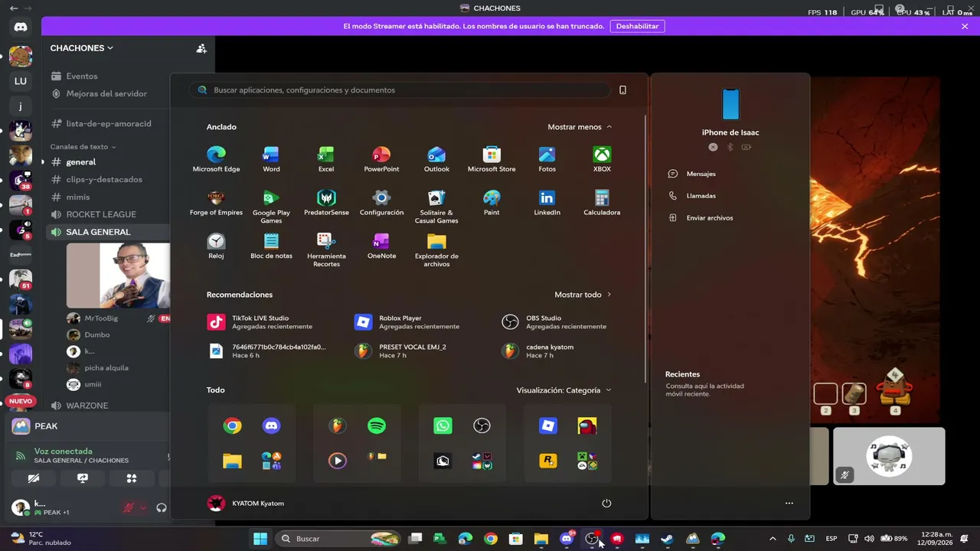
Task: Click Deshabilitar streamer mode button
Action: coord(637,26)
